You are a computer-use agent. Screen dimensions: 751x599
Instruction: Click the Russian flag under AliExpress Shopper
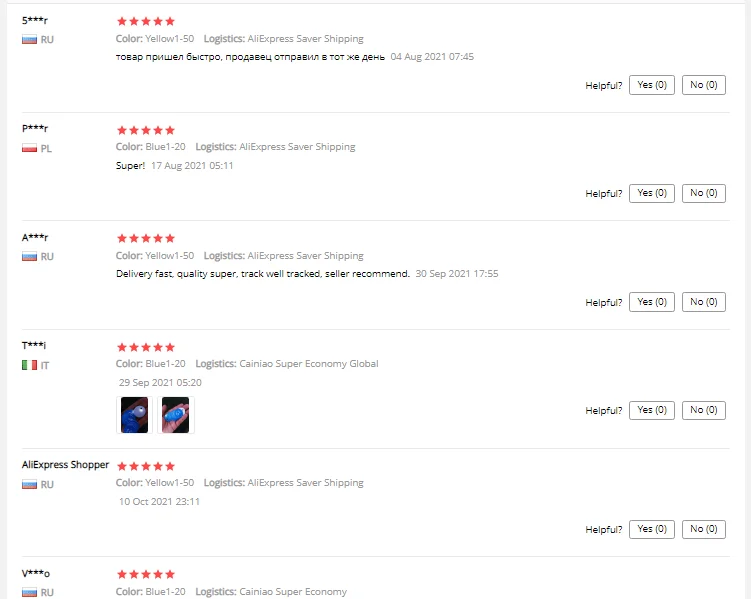click(x=29, y=485)
